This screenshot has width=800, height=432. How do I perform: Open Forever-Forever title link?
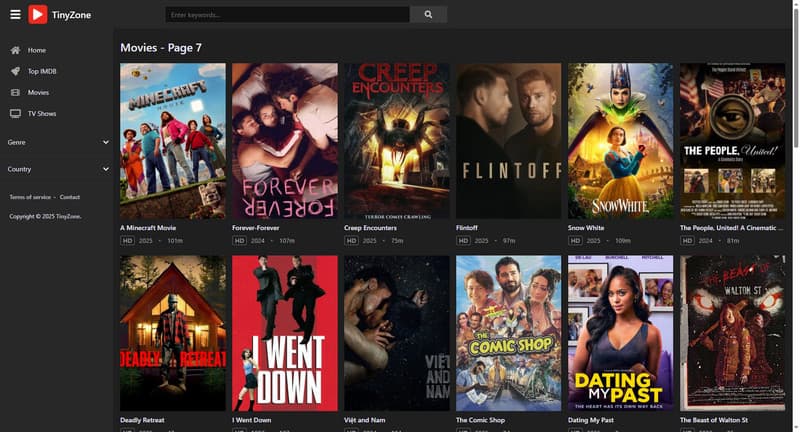pos(256,228)
